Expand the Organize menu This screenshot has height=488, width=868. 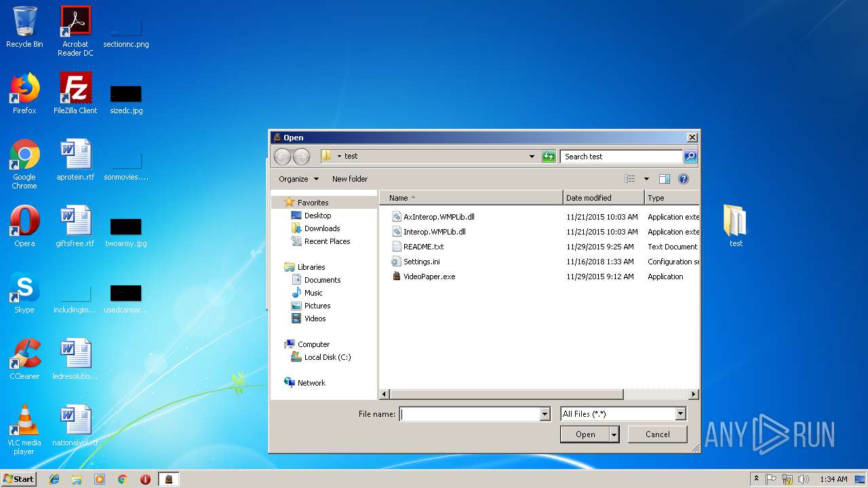point(298,179)
